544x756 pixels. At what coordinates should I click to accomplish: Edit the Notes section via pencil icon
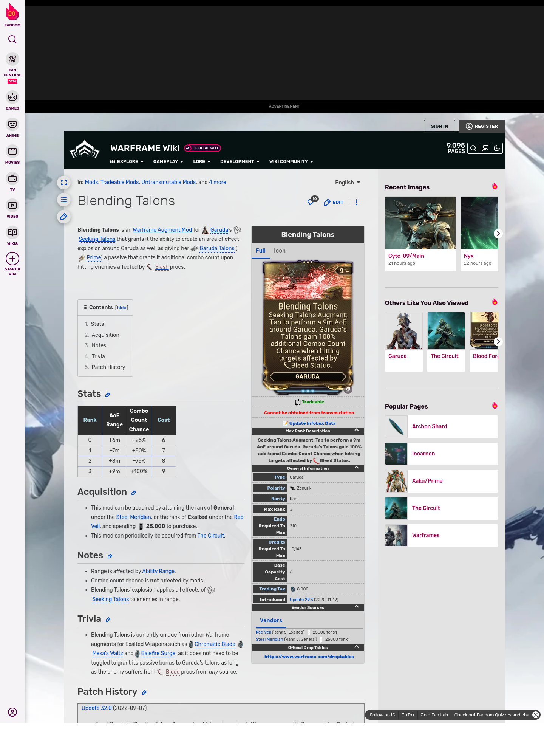[110, 556]
